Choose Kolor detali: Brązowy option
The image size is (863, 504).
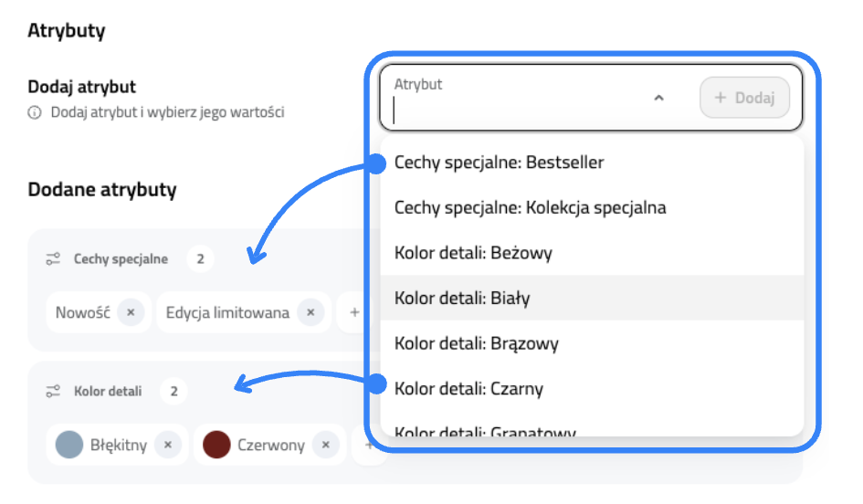476,343
